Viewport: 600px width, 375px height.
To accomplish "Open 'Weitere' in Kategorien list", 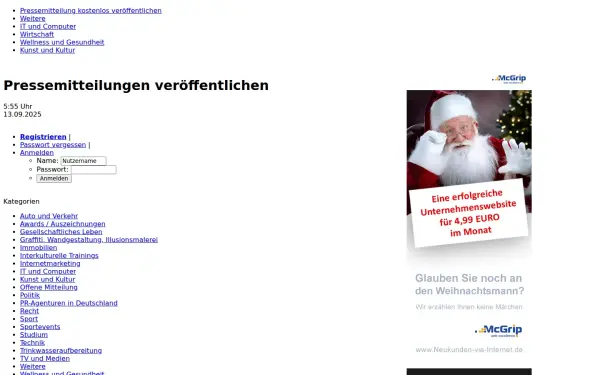I will 33,367.
